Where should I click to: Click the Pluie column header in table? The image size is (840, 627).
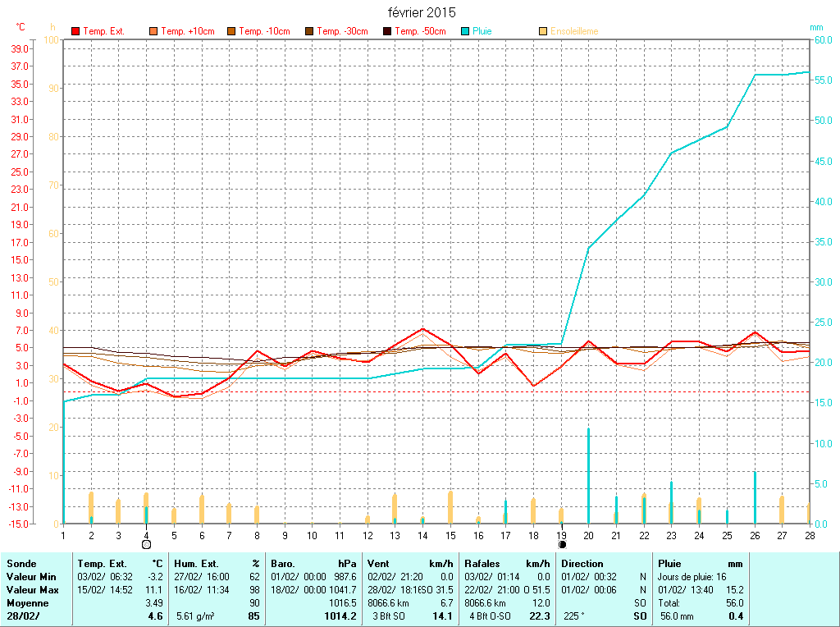coord(670,564)
